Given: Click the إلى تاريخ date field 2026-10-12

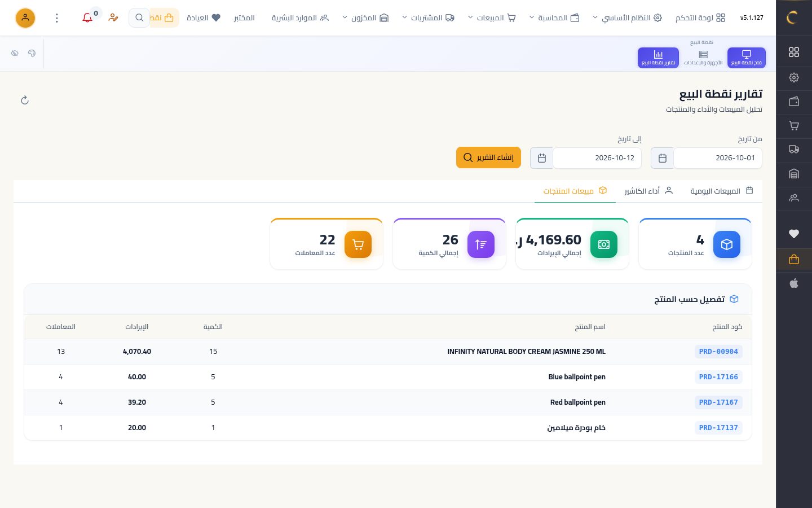Looking at the screenshot, I should [597, 158].
